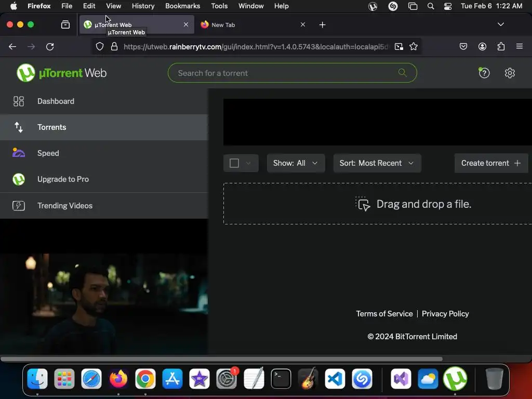Image resolution: width=532 pixels, height=399 pixels.
Task: Open the App Store from the Dock
Action: point(172,379)
